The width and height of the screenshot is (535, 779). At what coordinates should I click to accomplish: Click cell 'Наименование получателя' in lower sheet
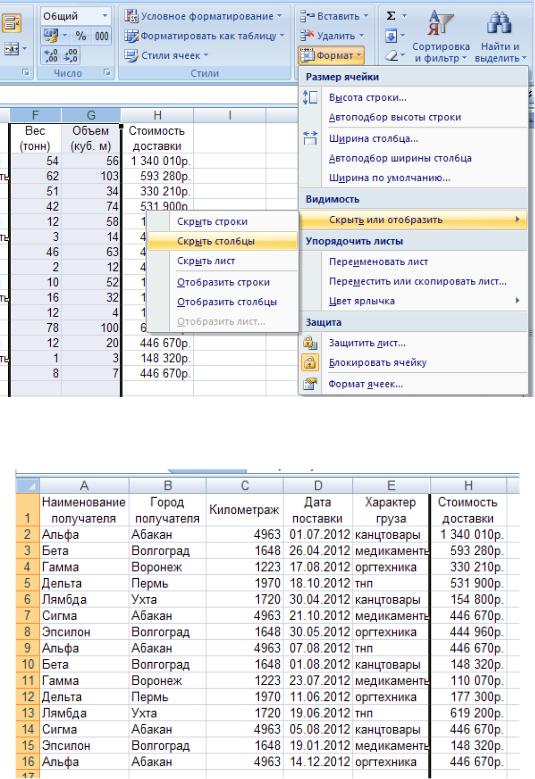[x=84, y=510]
